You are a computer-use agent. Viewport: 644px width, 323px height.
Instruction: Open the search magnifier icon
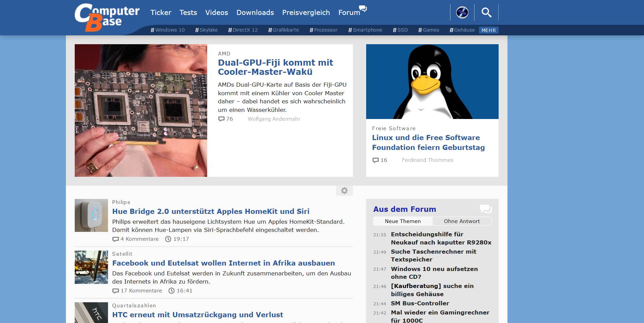click(x=486, y=13)
